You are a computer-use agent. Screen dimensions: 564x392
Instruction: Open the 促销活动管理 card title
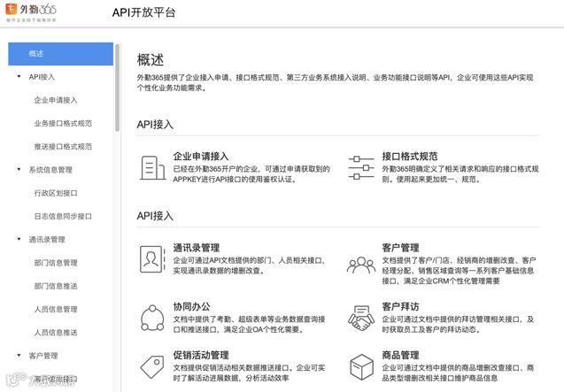(x=201, y=355)
